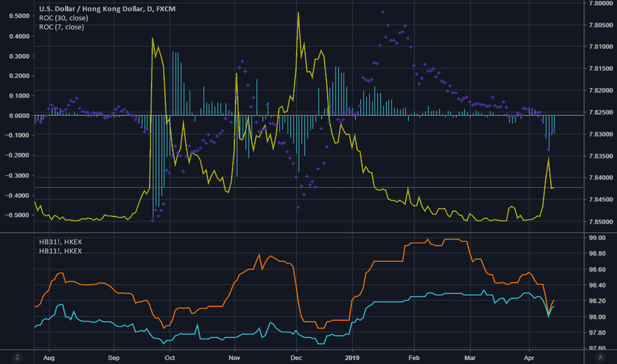The height and width of the screenshot is (364, 617).
Task: Click the 0.3000 ROC scale label
Action: tap(19, 56)
